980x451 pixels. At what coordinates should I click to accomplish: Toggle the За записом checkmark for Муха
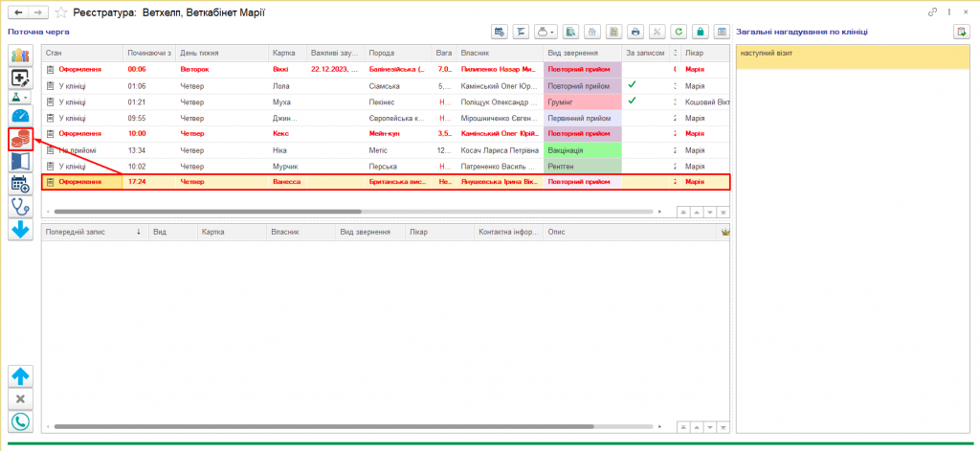coord(632,101)
